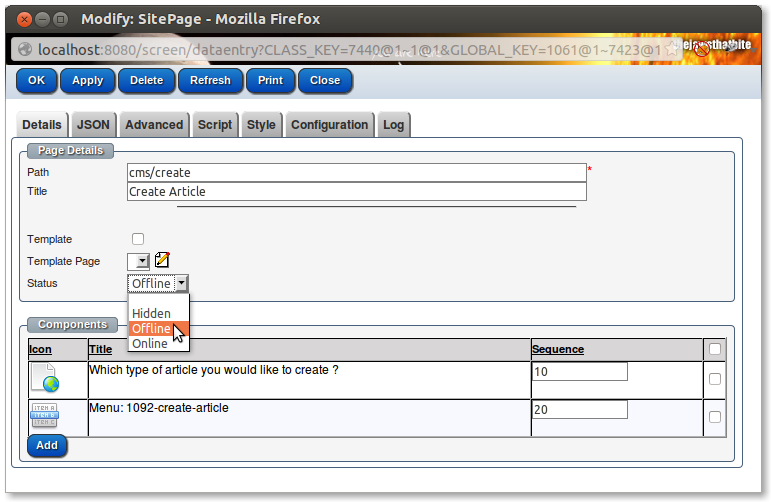Open the Configuration tab
This screenshot has width=771, height=502.
coord(329,125)
